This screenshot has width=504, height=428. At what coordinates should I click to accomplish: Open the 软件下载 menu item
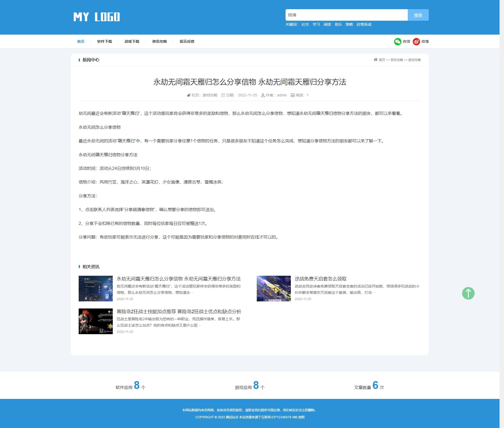click(x=104, y=41)
